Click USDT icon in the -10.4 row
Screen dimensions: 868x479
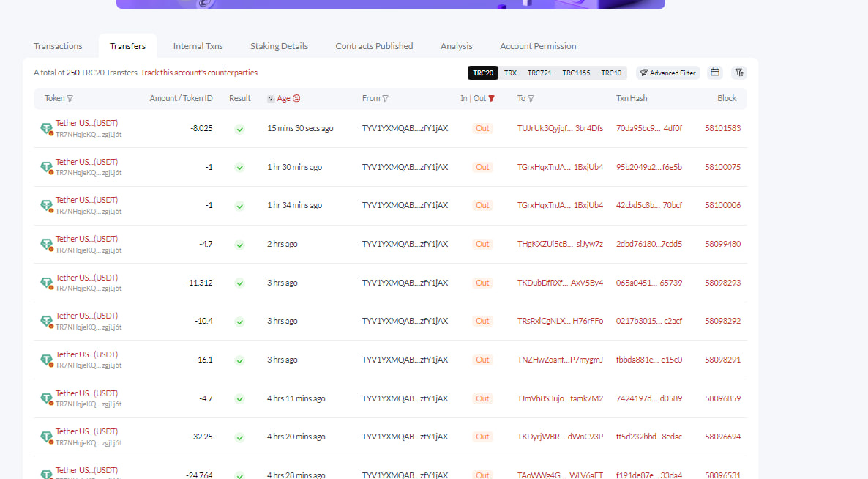pos(47,322)
